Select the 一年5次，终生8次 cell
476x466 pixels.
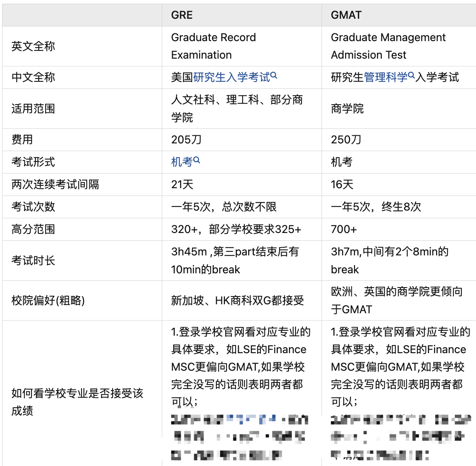[x=376, y=207]
